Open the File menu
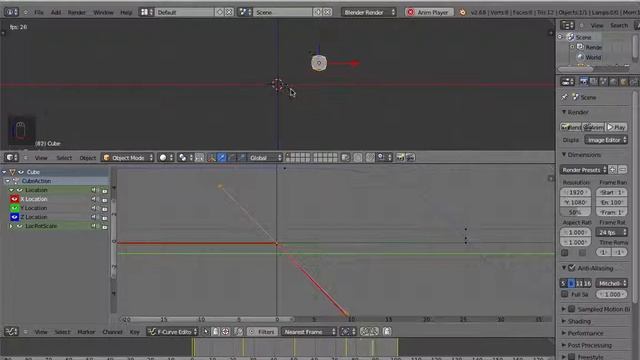The height and width of the screenshot is (360, 640). [x=39, y=12]
